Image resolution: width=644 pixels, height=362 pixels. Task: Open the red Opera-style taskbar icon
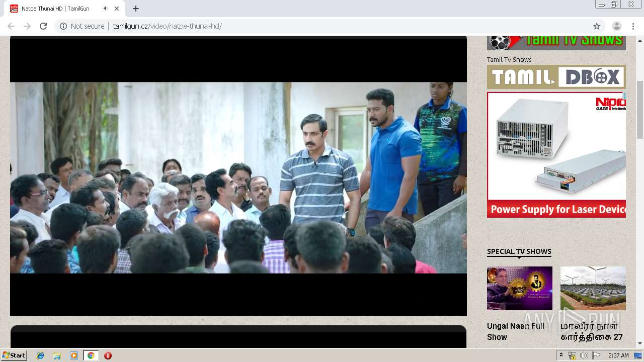108,355
